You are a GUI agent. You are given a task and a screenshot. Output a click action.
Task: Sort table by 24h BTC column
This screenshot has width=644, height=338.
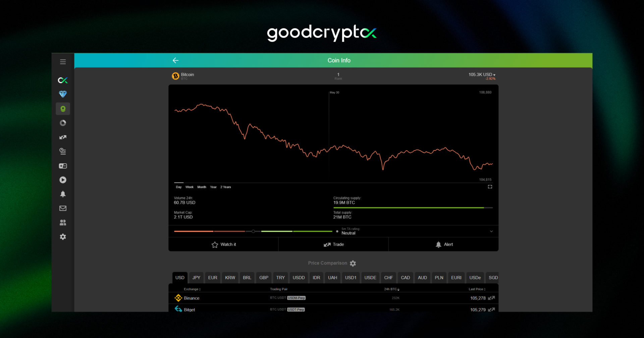pyautogui.click(x=391, y=289)
